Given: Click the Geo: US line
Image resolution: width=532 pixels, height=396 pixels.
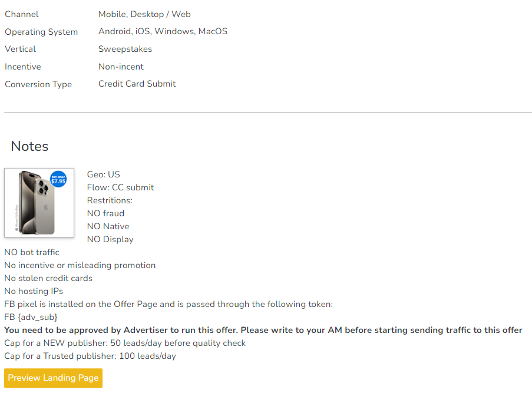Looking at the screenshot, I should (x=104, y=174).
